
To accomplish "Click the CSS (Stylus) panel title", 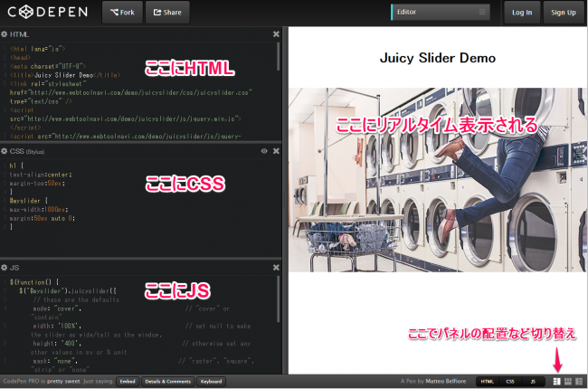I will point(27,151).
